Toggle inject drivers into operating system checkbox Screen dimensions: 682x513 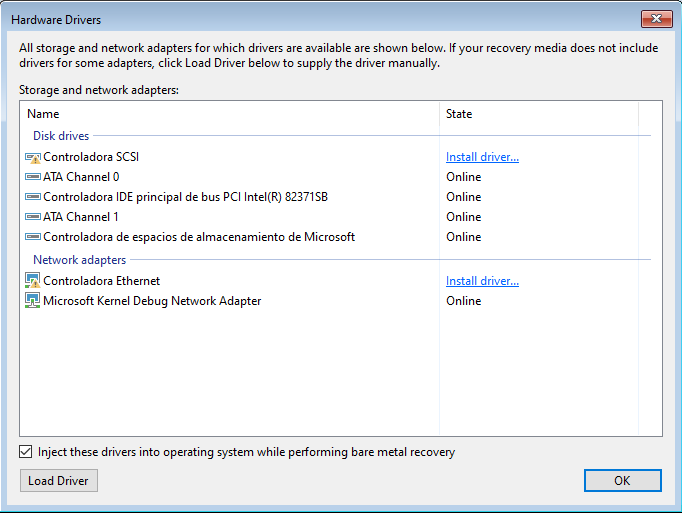click(26, 452)
